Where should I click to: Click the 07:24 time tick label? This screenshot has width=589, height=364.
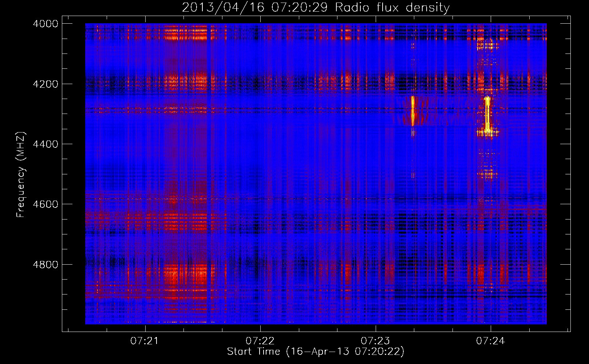coord(490,341)
